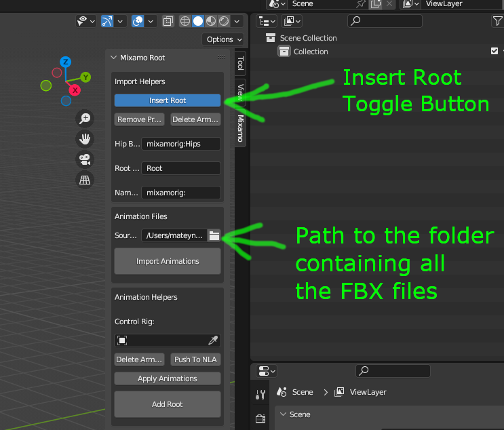Open the scene browse dropdown icon

tap(277, 4)
